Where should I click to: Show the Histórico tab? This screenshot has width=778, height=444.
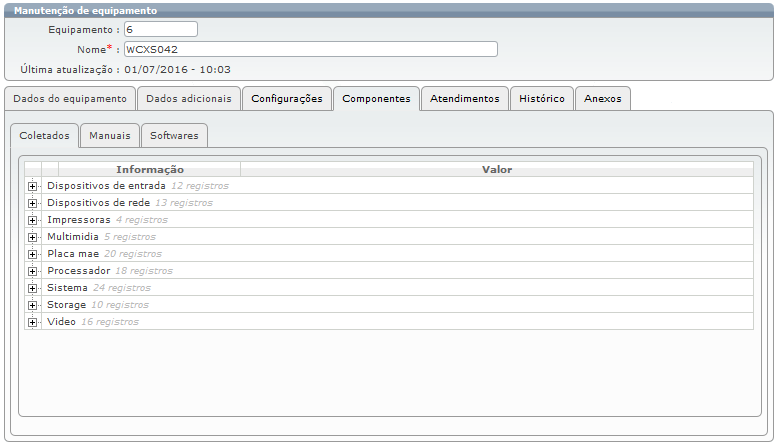[x=542, y=99]
